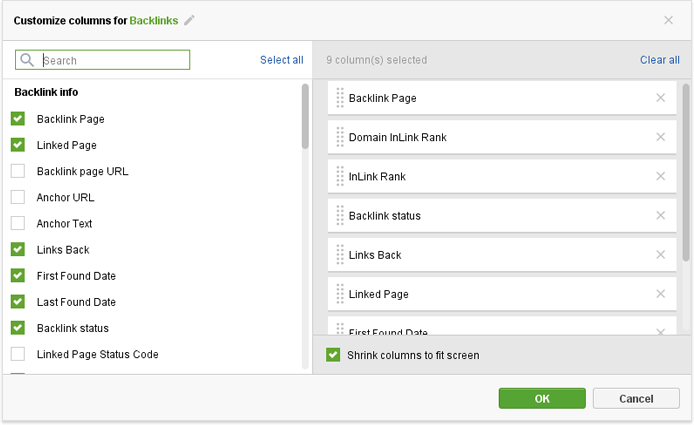694x425 pixels.
Task: Check the Linked Page Status Code checkbox
Action: click(18, 354)
